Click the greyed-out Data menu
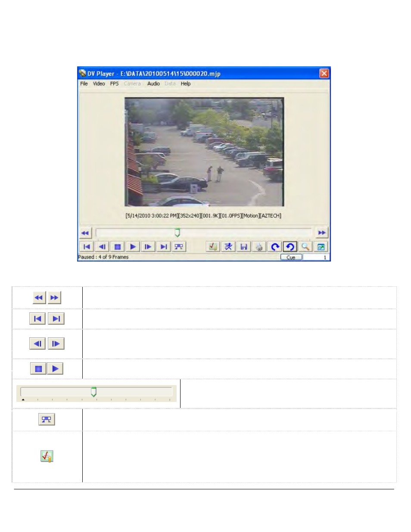This screenshot has width=411, height=532. pyautogui.click(x=170, y=84)
